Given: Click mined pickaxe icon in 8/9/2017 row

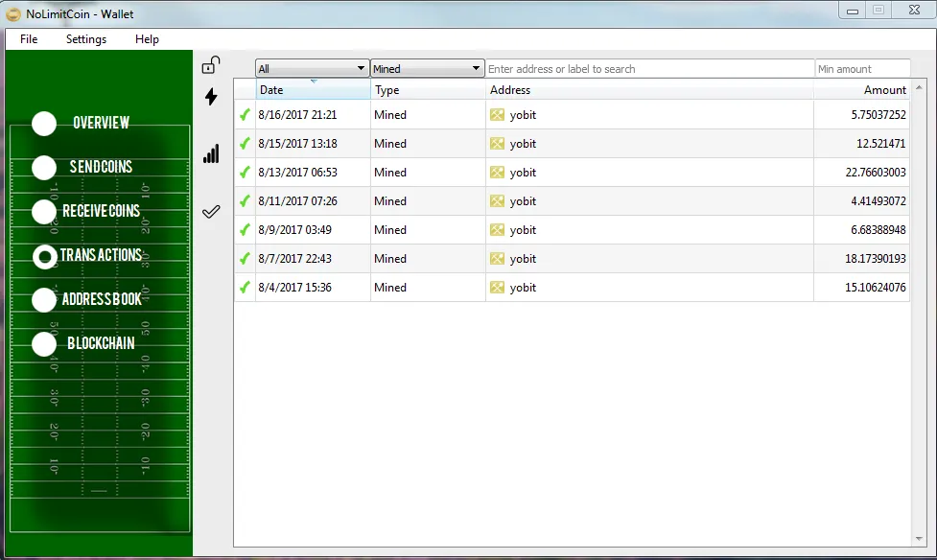Looking at the screenshot, I should [x=497, y=229].
